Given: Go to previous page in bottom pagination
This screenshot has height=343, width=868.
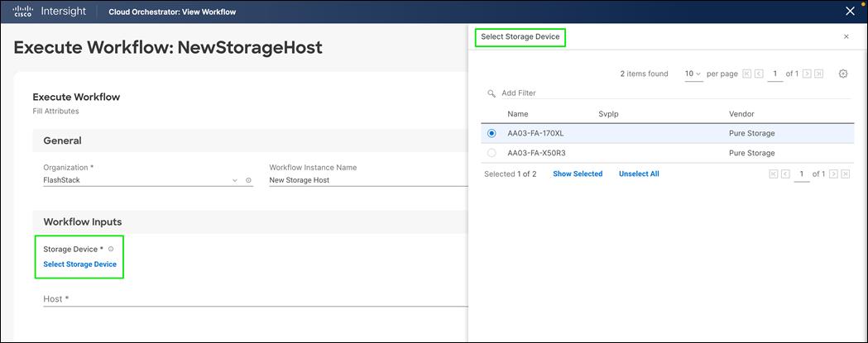Looking at the screenshot, I should [x=784, y=174].
